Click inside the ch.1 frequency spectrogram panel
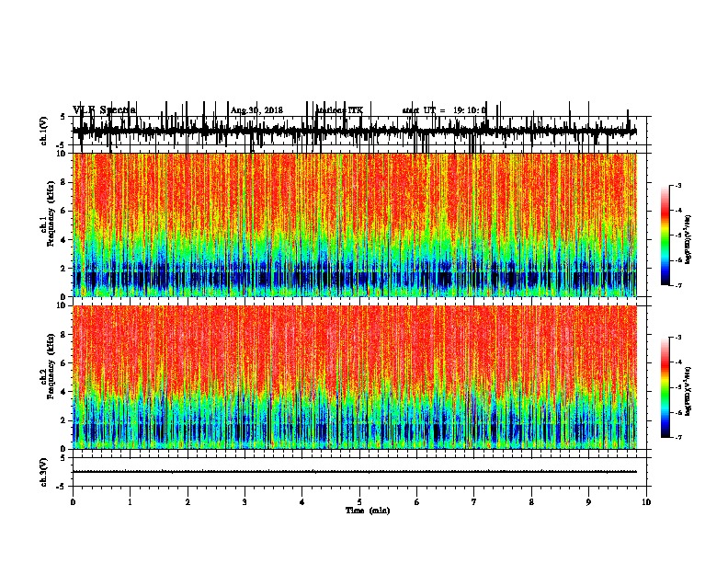The height and width of the screenshot is (563, 728). (x=355, y=224)
